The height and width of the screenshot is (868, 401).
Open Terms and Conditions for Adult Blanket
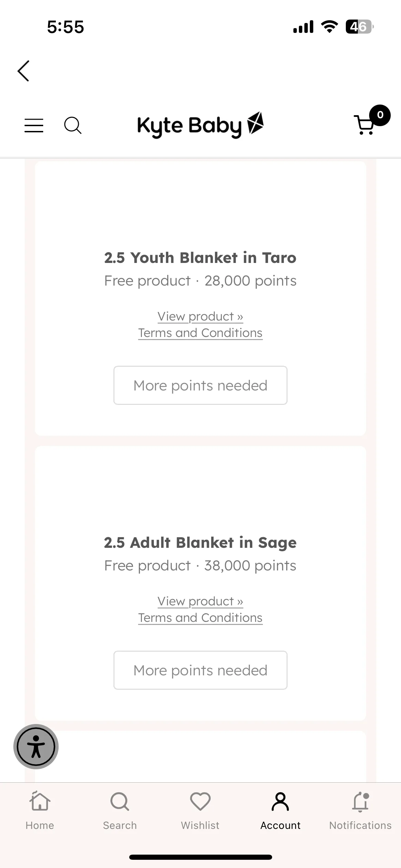200,618
